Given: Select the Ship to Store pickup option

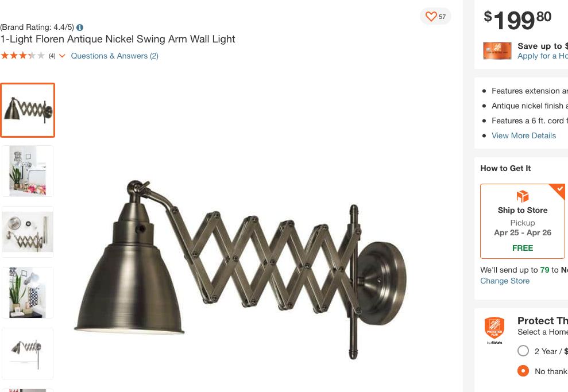Looking at the screenshot, I should point(523,221).
